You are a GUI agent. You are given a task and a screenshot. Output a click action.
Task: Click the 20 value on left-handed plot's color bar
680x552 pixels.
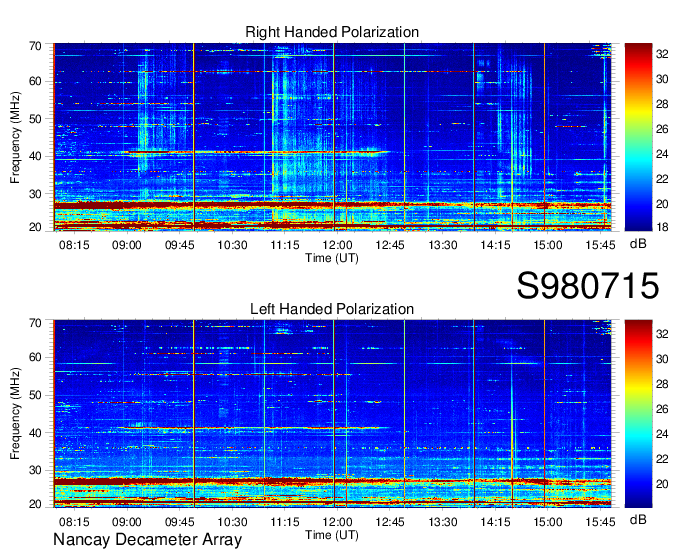[662, 484]
